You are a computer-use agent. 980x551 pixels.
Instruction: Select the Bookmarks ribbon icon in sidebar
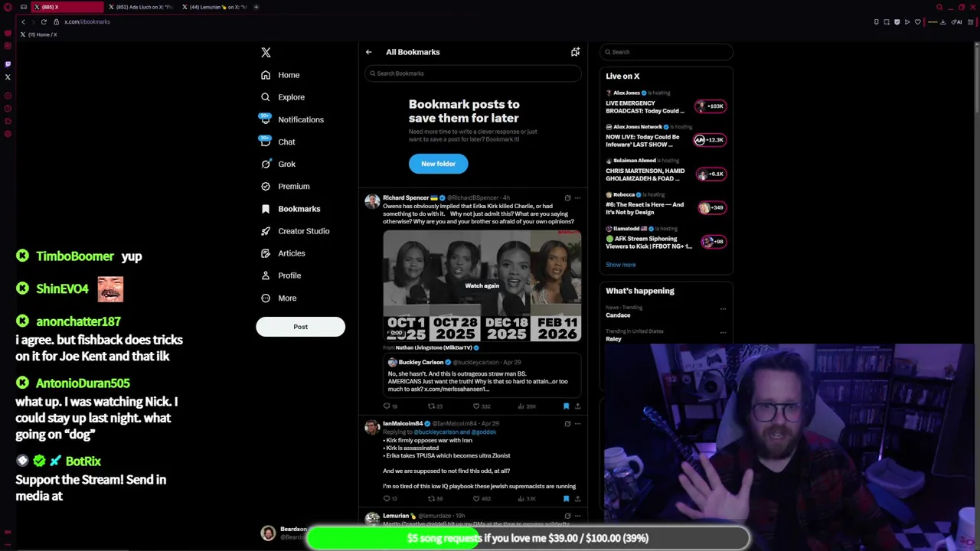pyautogui.click(x=266, y=209)
